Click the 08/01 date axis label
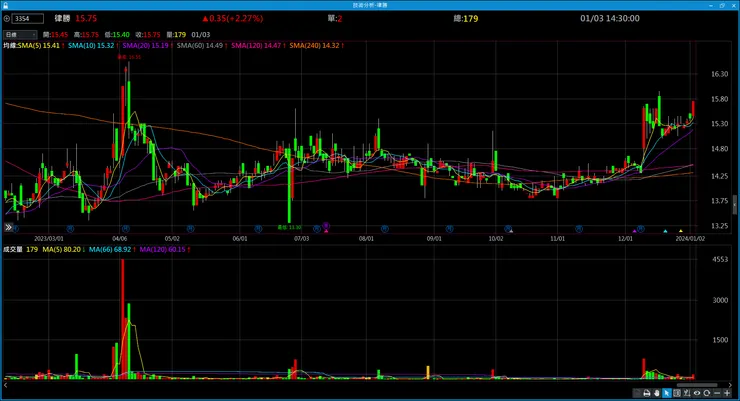Screen dimensions: 740x401 point(366,239)
